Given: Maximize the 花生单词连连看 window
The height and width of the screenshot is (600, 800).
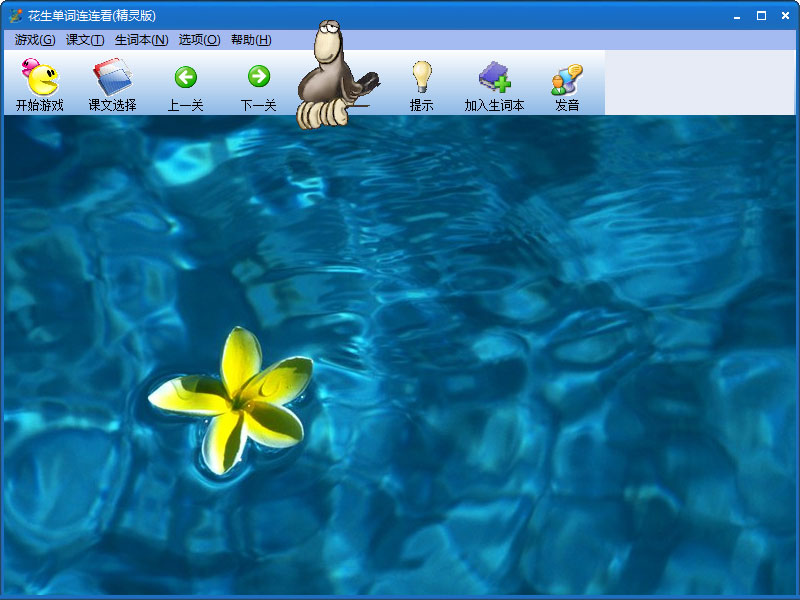Looking at the screenshot, I should pyautogui.click(x=761, y=16).
